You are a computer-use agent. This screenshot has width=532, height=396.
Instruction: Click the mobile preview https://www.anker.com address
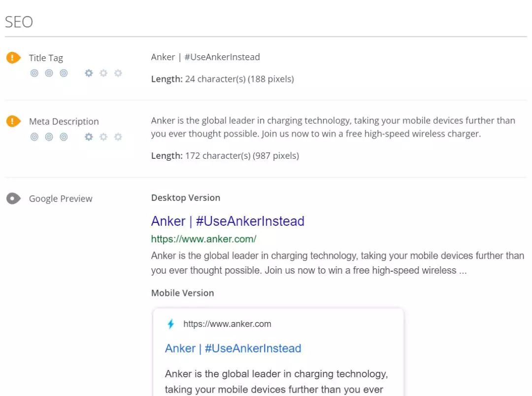(x=227, y=324)
